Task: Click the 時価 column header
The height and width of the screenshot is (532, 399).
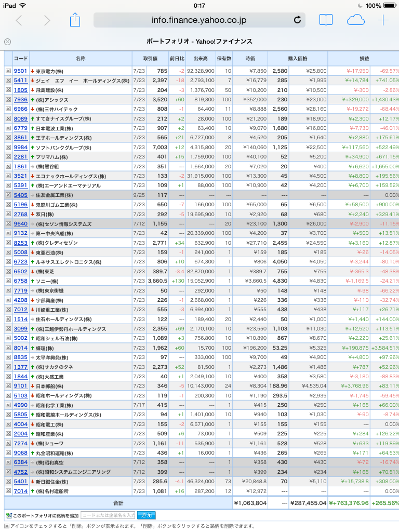Action: [x=250, y=58]
